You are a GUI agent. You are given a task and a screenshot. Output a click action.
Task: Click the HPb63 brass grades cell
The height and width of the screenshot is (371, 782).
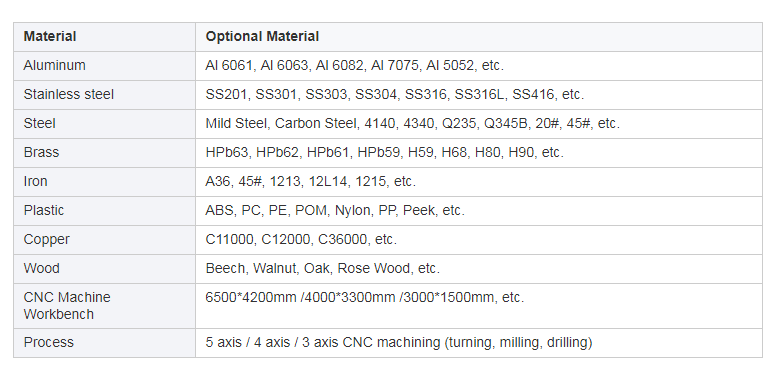click(479, 153)
